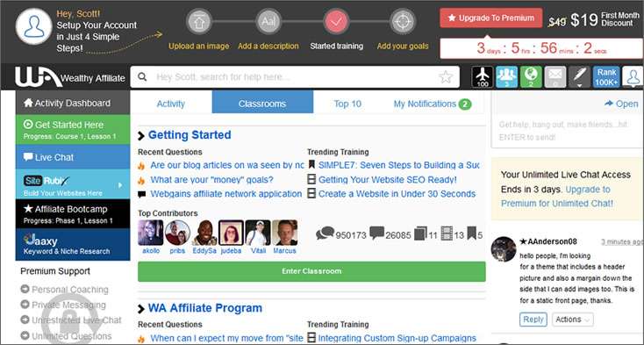
Task: Click the comment icon showing 26085
Action: pos(376,234)
